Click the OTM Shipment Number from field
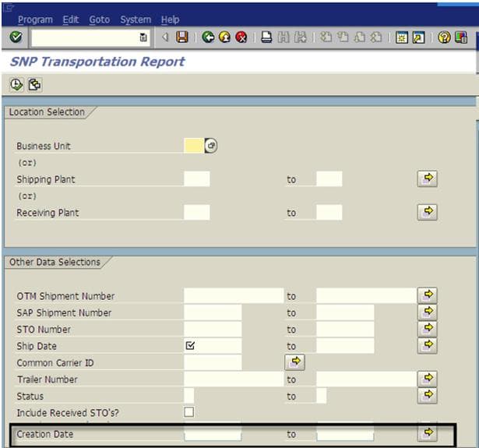Image resolution: width=479 pixels, height=448 pixels. pos(234,295)
